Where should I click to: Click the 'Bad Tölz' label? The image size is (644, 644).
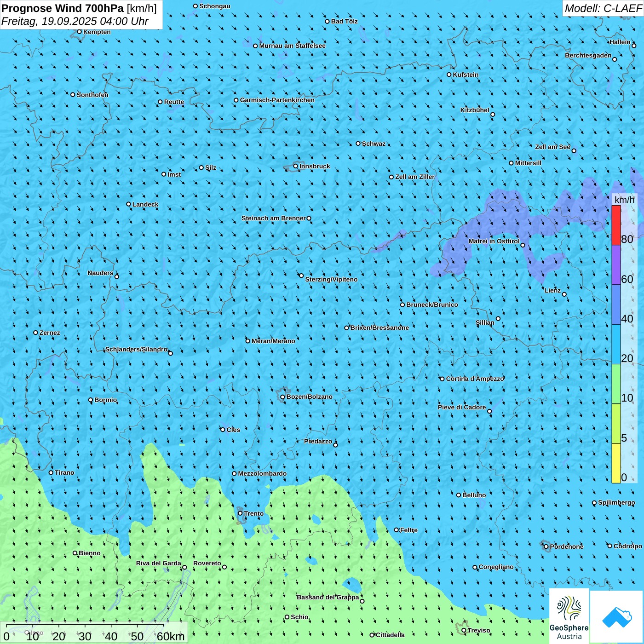click(345, 21)
